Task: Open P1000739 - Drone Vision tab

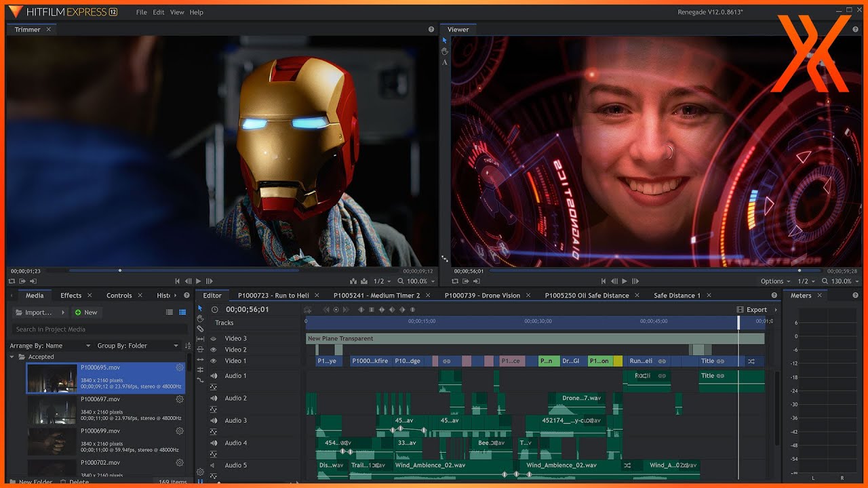Action: coord(482,296)
